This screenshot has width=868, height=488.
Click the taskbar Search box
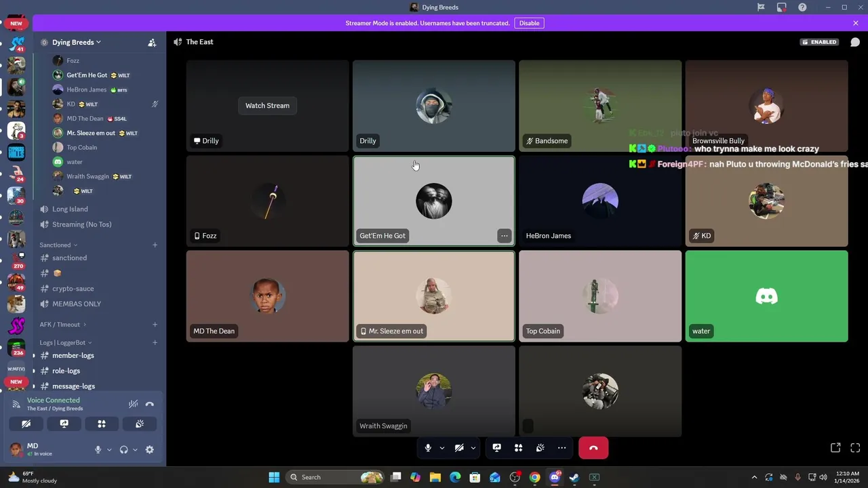pyautogui.click(x=335, y=477)
